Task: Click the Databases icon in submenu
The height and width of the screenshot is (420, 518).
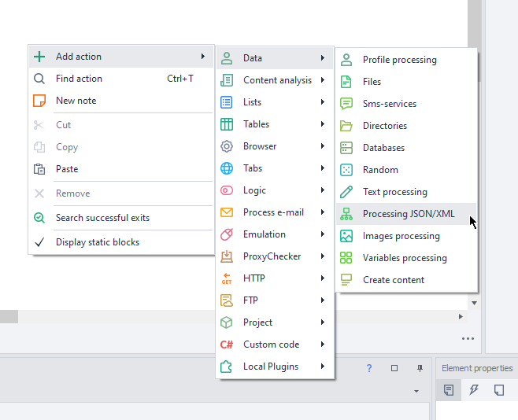Action: pyautogui.click(x=346, y=148)
